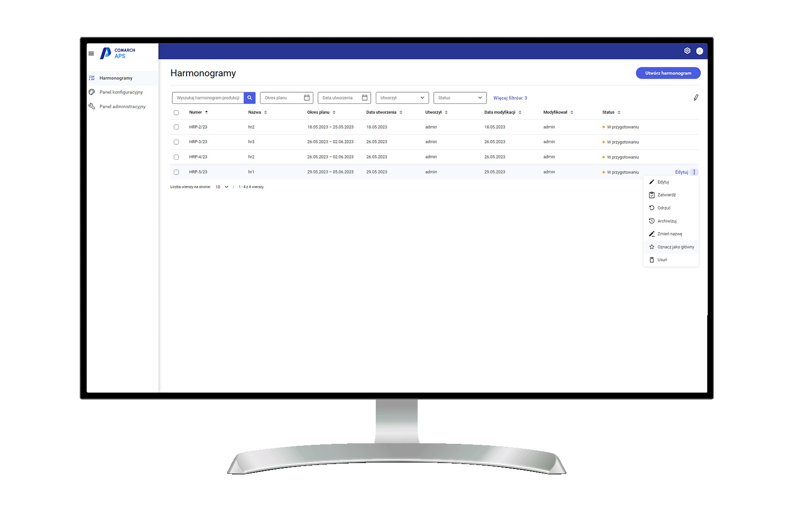788x532 pixels.
Task: Click HRP-2/23 number cell
Action: (198, 127)
